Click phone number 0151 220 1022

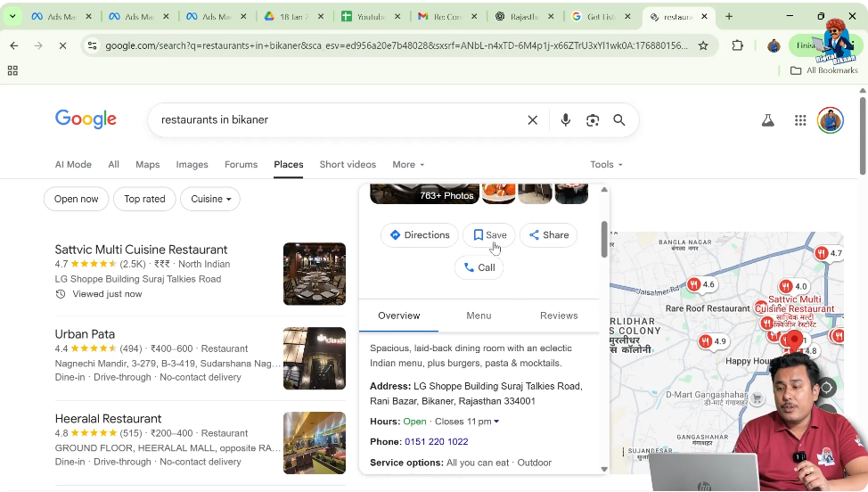tap(436, 441)
